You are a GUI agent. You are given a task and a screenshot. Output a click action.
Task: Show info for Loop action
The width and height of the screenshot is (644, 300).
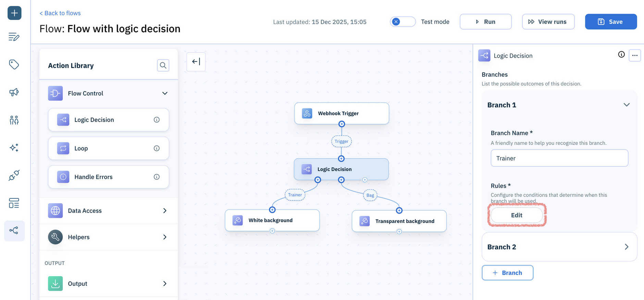tap(157, 148)
